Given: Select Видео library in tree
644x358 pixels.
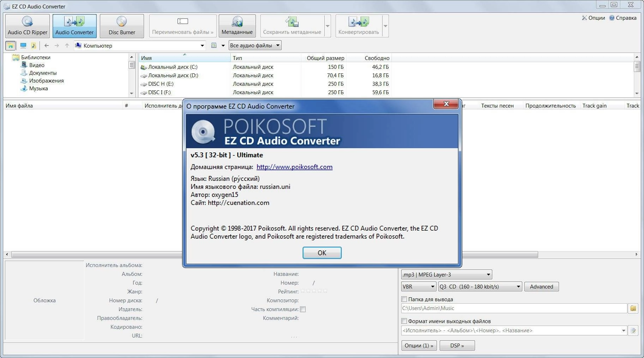Looking at the screenshot, I should 37,65.
